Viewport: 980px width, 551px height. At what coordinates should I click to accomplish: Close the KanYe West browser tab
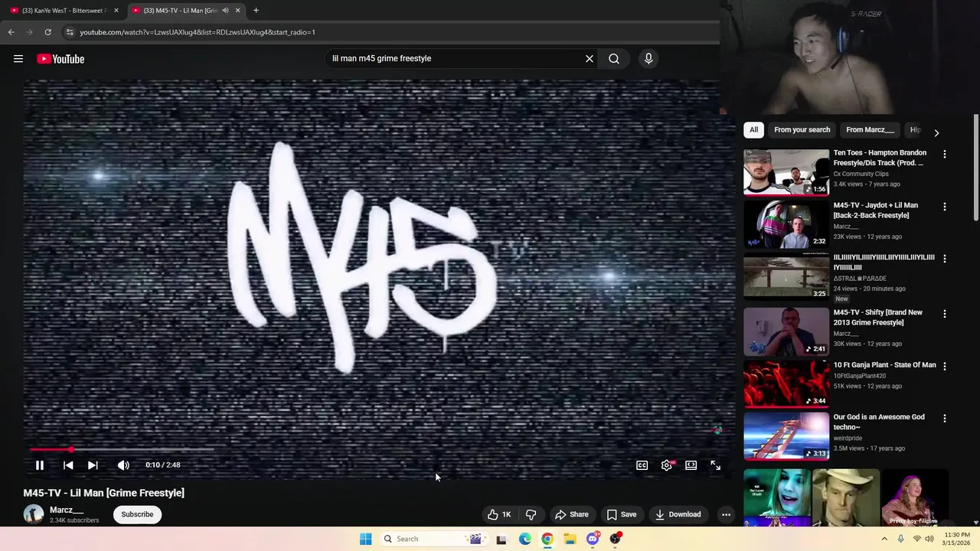(x=116, y=11)
